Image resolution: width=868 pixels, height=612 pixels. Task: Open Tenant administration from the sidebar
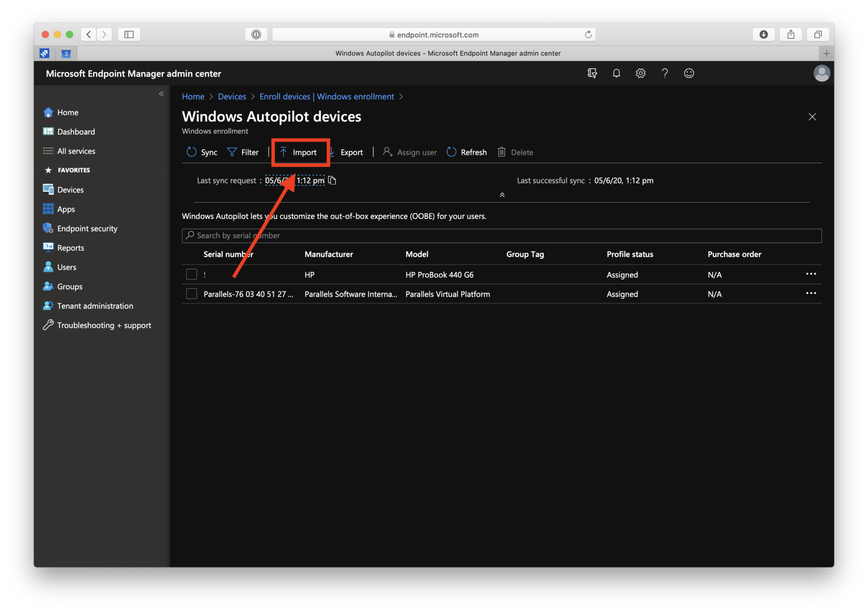(95, 305)
